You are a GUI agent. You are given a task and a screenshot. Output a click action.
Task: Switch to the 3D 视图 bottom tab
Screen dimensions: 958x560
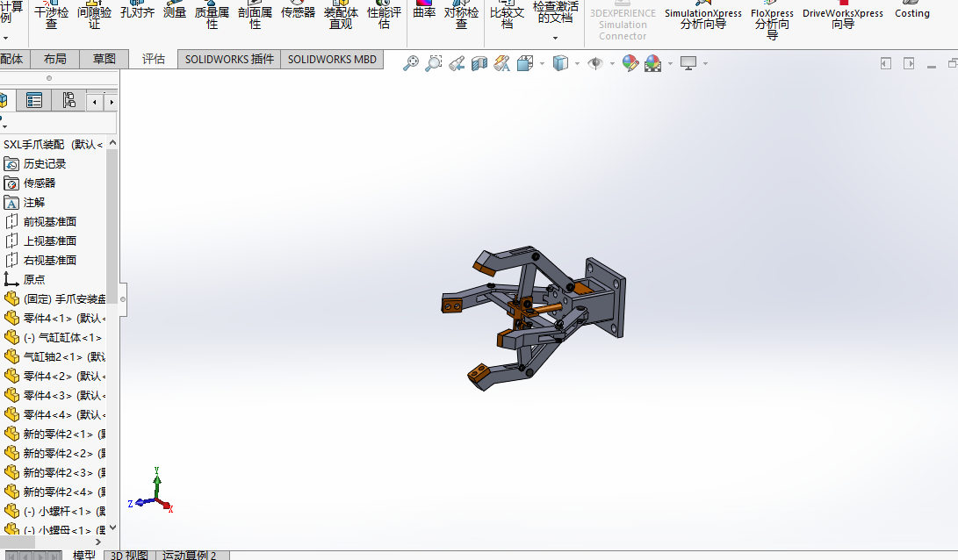coord(129,555)
